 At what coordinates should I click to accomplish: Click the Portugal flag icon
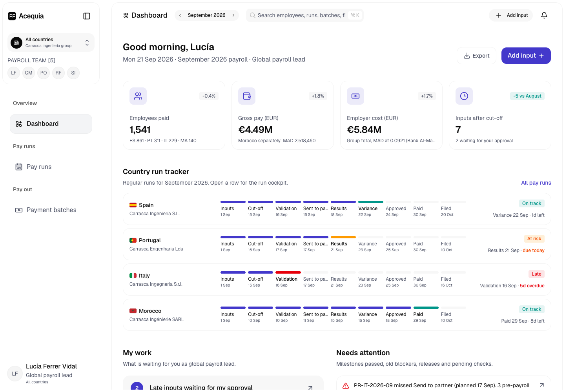pyautogui.click(x=133, y=240)
